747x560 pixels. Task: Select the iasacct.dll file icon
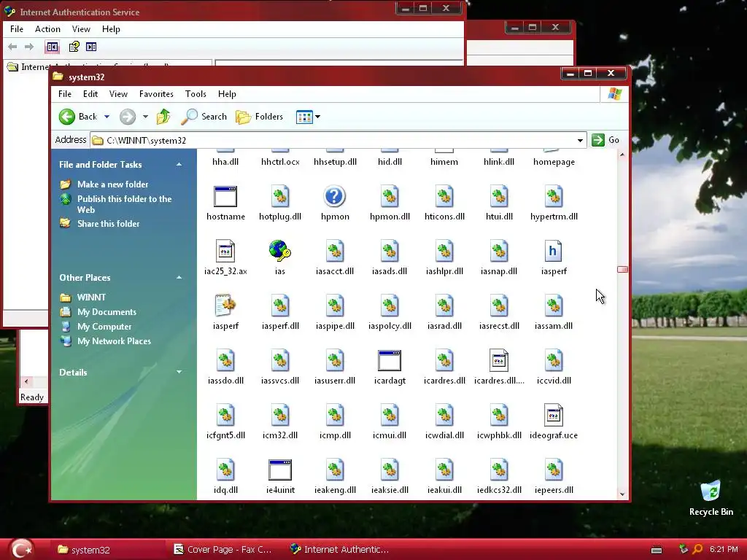tap(334, 251)
